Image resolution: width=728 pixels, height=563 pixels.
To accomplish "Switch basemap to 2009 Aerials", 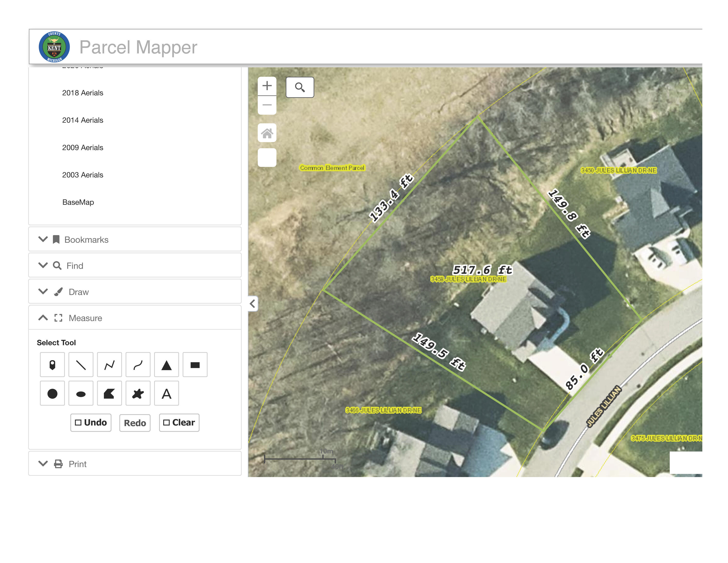I will (83, 147).
